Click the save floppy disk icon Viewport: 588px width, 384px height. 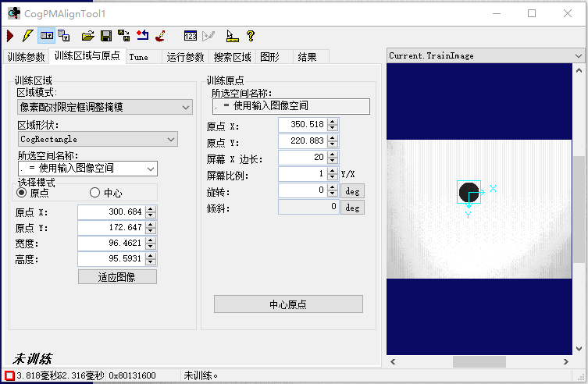pos(106,36)
